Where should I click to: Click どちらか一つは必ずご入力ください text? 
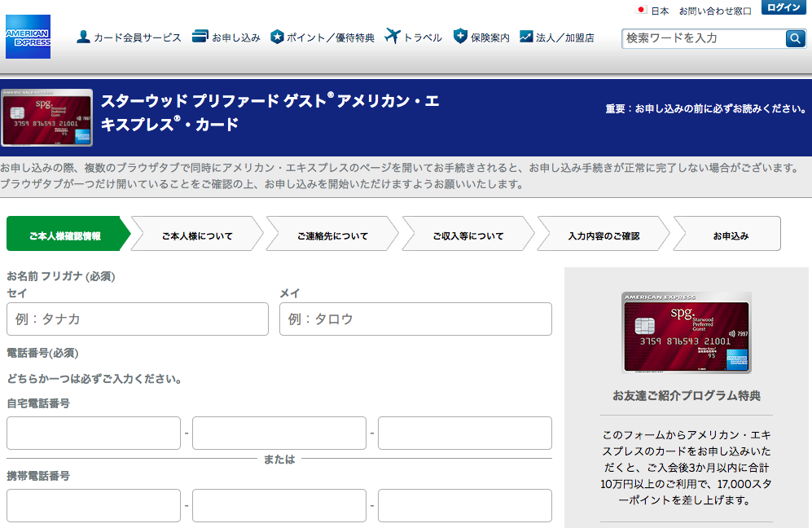(94, 379)
